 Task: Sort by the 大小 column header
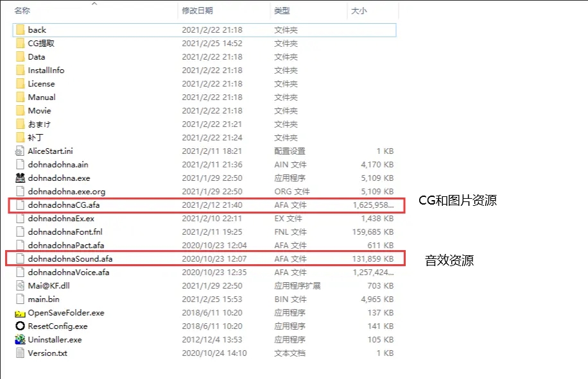coord(359,11)
